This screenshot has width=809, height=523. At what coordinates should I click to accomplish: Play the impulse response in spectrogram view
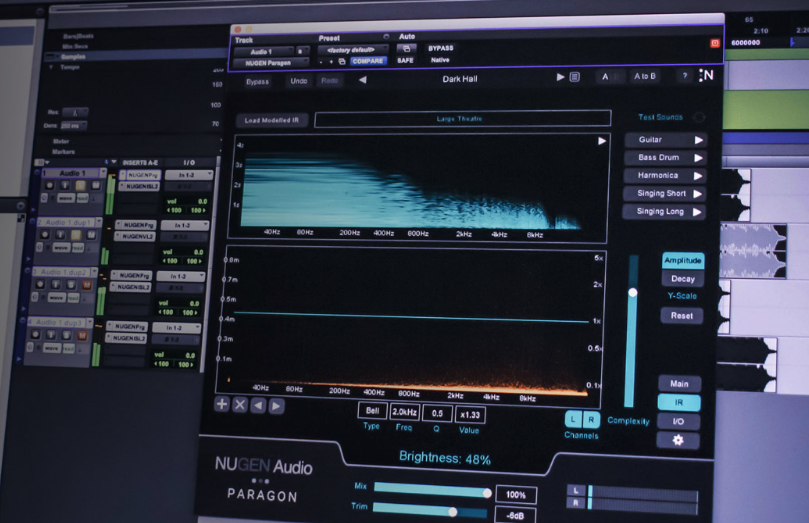[602, 141]
